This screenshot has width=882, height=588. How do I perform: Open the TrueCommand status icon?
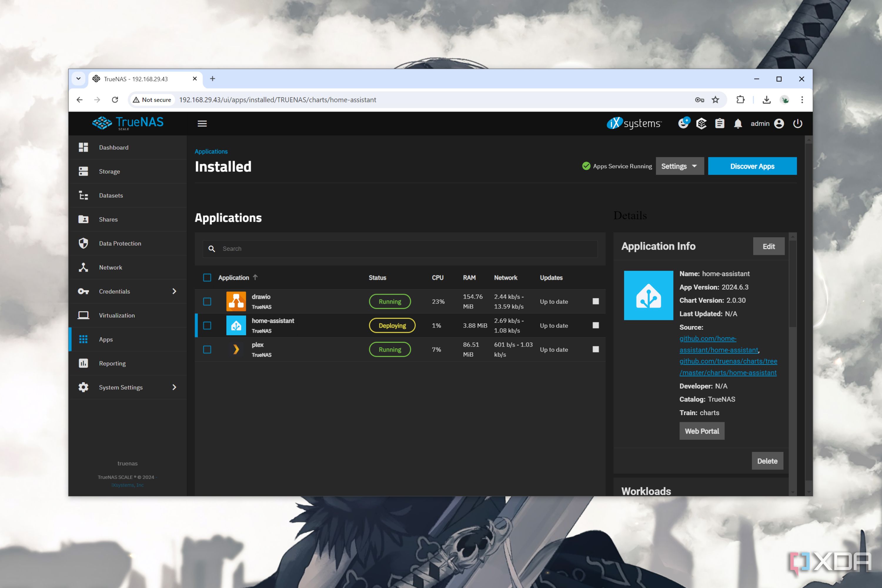tap(701, 124)
